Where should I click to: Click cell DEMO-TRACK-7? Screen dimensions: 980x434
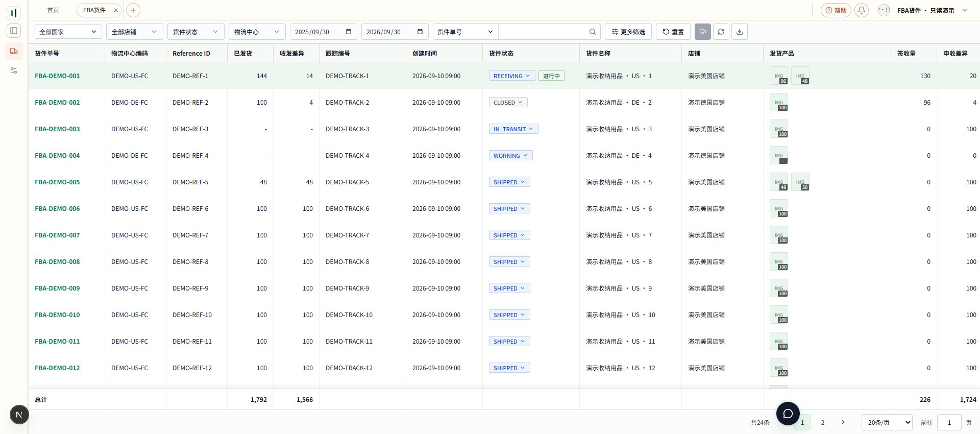click(x=347, y=235)
